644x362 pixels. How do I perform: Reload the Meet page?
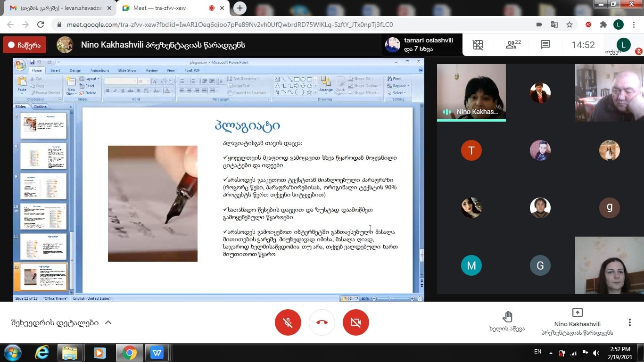41,25
